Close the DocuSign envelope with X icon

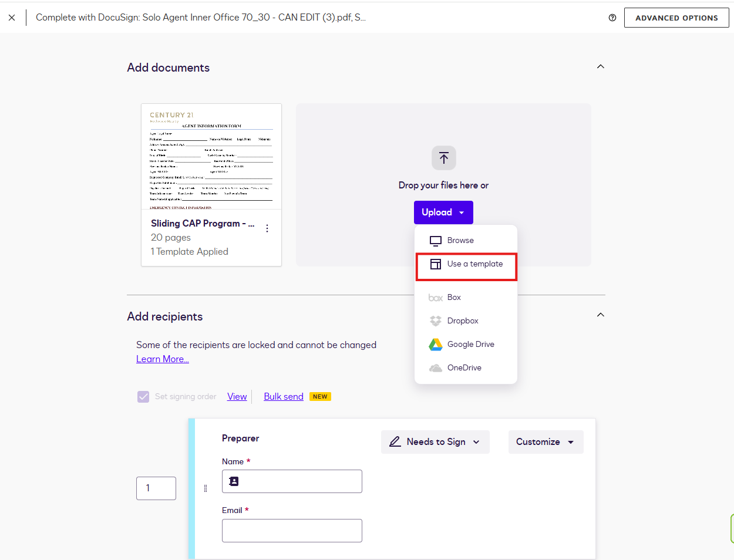tap(12, 18)
